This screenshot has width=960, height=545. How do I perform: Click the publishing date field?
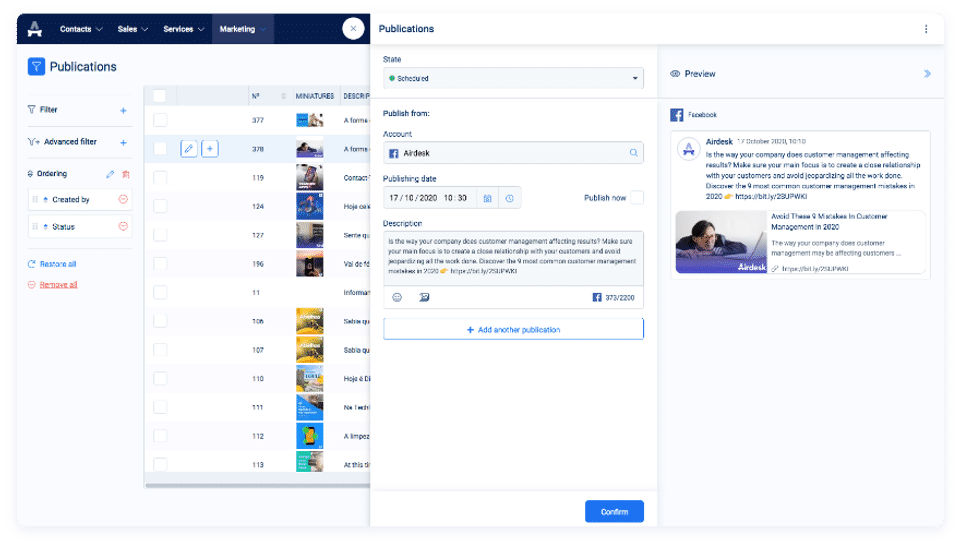(x=429, y=198)
